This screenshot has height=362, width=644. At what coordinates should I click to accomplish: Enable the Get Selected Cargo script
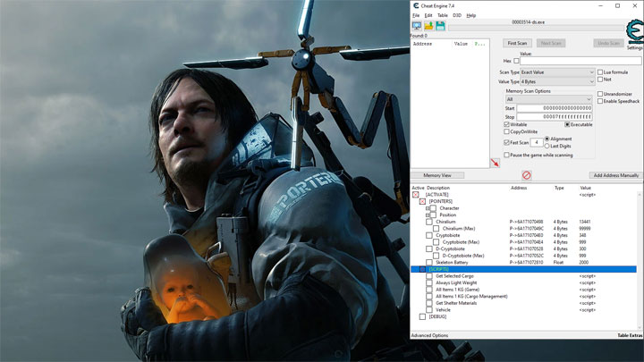point(429,276)
